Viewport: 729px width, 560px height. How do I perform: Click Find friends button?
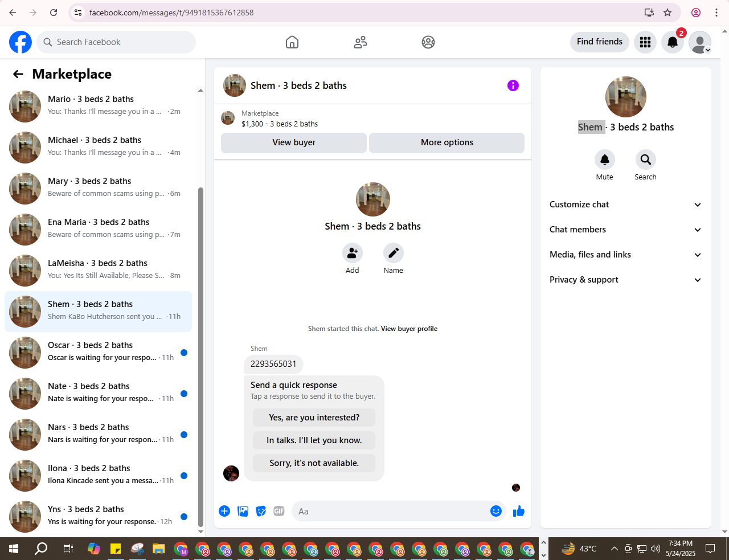pyautogui.click(x=600, y=42)
